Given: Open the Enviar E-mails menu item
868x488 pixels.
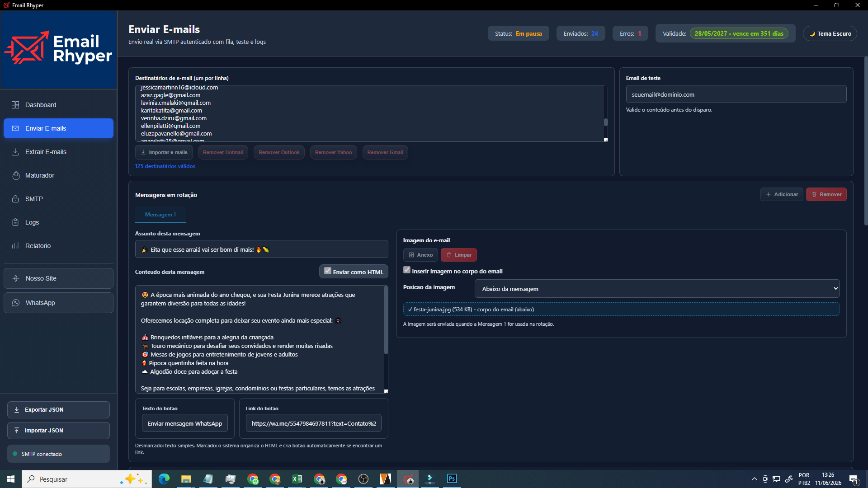Looking at the screenshot, I should [x=58, y=128].
